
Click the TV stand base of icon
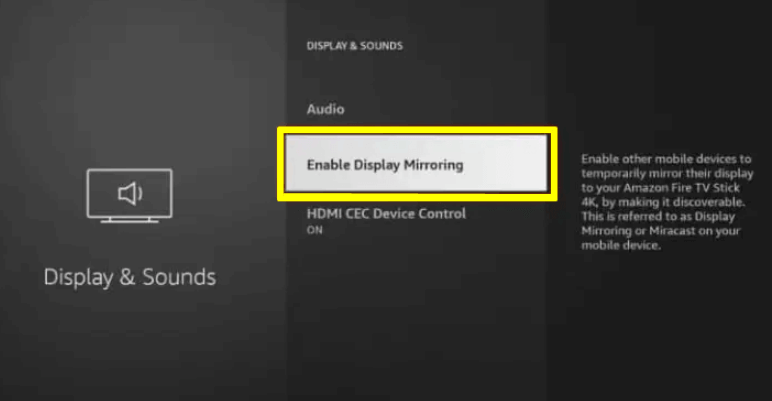(129, 221)
